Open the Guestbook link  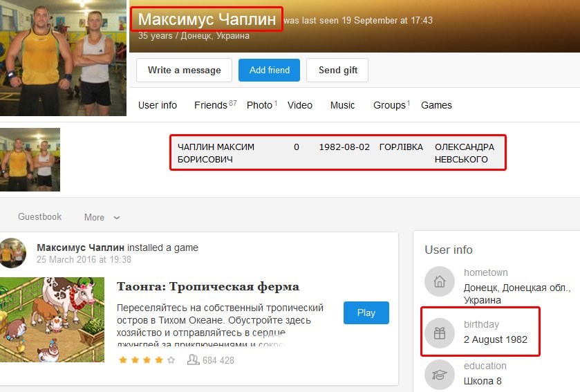point(40,216)
